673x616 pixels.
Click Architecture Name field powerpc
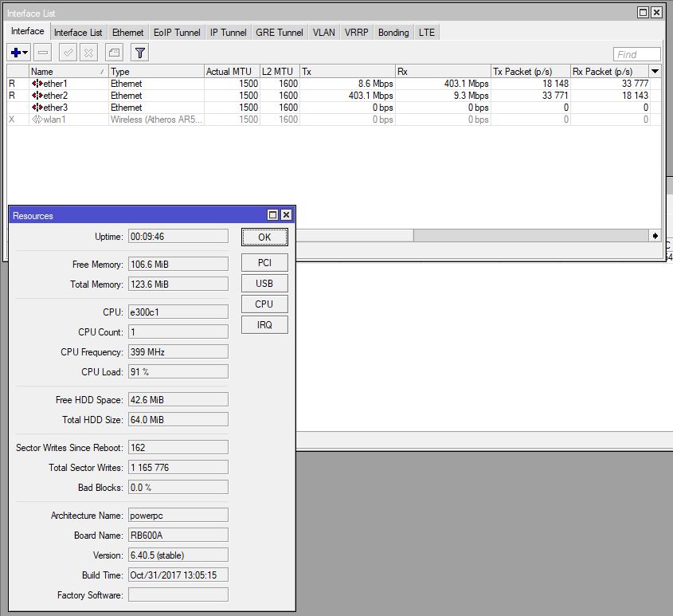[178, 515]
